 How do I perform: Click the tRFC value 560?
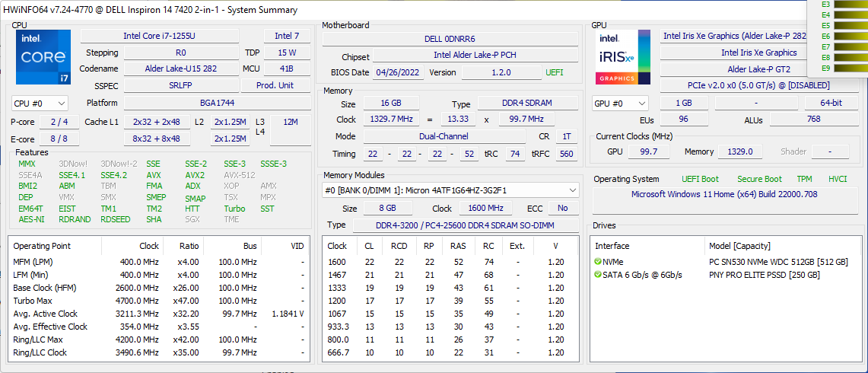(x=566, y=154)
